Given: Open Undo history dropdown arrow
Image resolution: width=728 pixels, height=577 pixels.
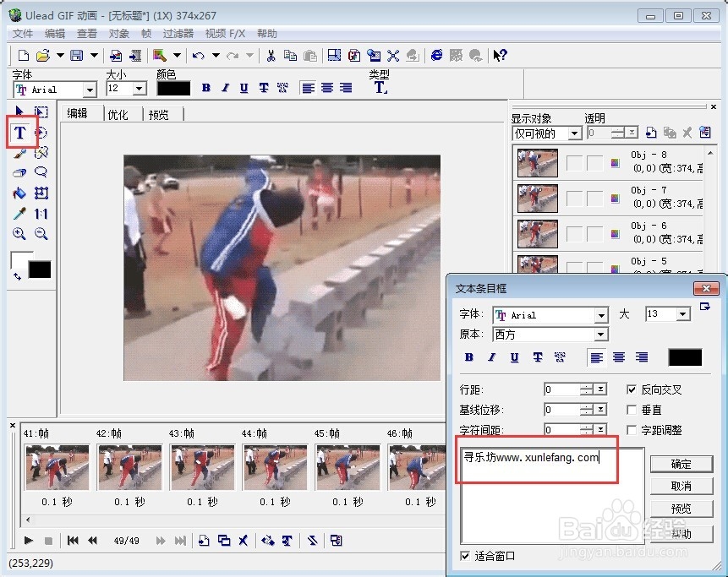Looking at the screenshot, I should pos(216,56).
